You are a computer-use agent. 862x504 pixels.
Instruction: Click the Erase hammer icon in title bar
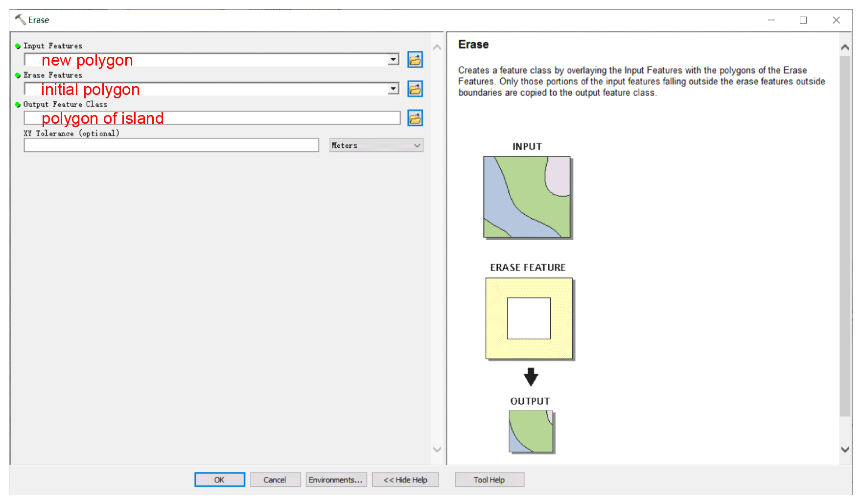(x=20, y=20)
